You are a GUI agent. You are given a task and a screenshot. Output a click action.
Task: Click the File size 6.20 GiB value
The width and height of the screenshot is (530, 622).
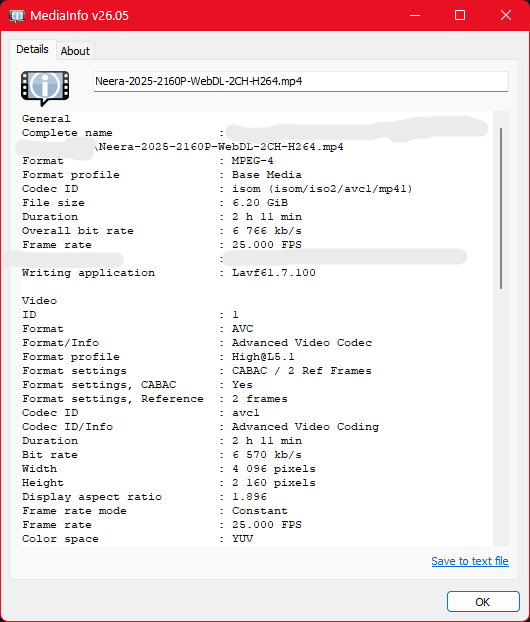tap(260, 203)
